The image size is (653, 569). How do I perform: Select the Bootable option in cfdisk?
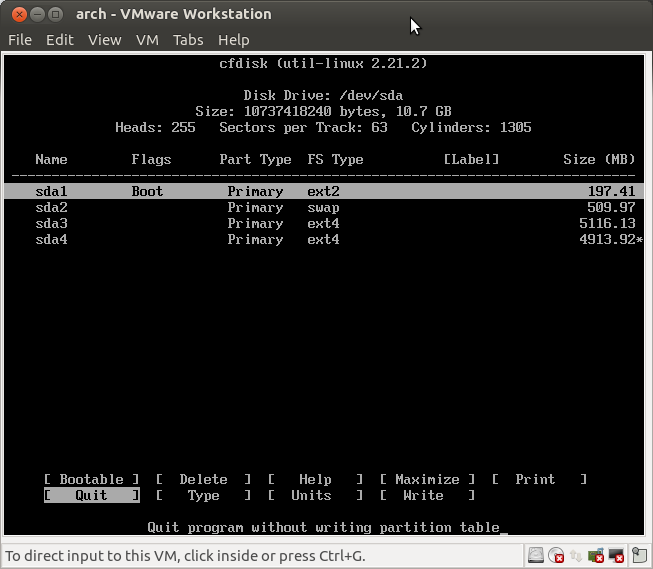click(92, 479)
